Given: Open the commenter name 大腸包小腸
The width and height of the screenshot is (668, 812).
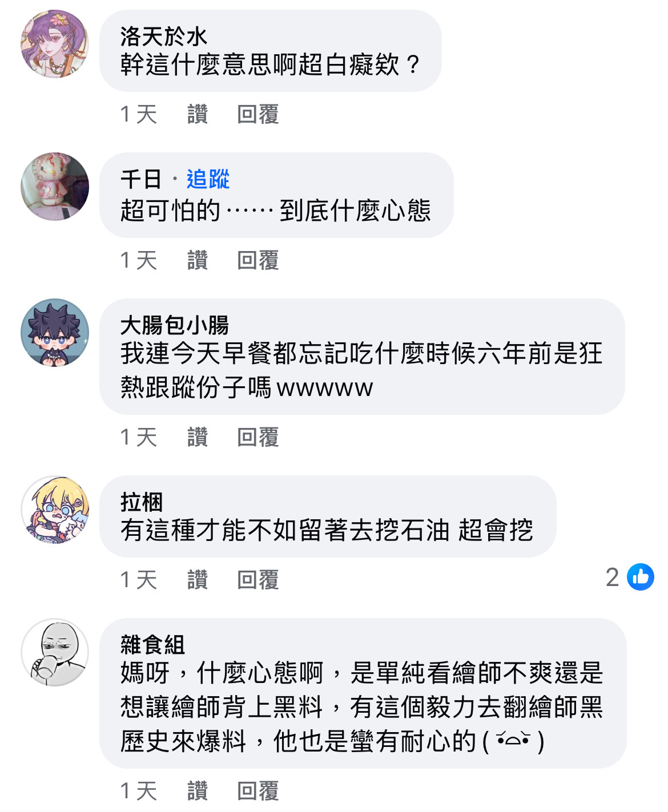Looking at the screenshot, I should [x=174, y=325].
